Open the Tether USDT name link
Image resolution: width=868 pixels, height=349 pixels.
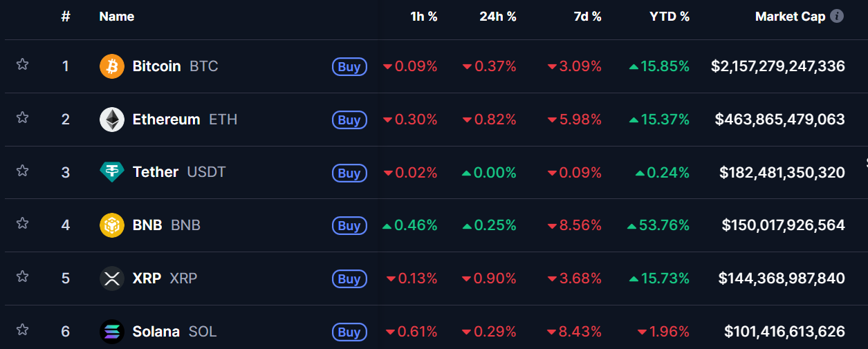[156, 172]
